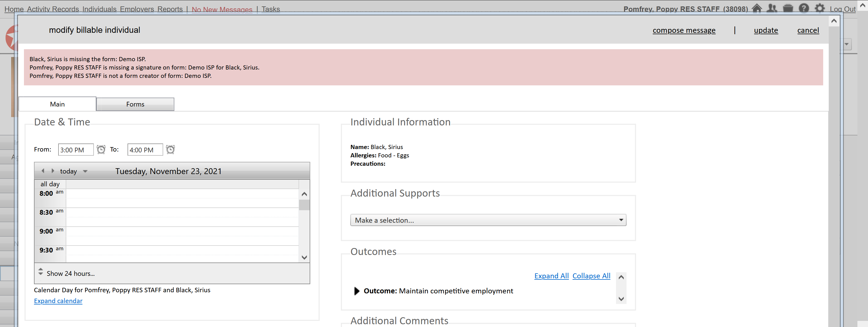Screen dimensions: 868x327
Task: Open the To time clock picker
Action: tap(170, 149)
